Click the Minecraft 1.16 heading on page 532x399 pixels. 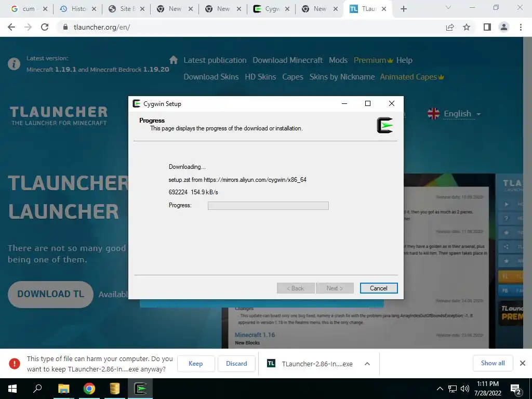(255, 335)
